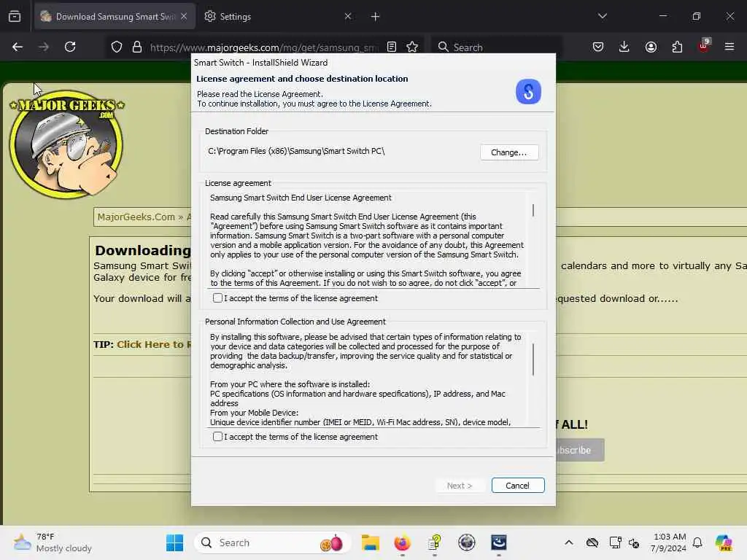Follow the MajorGeeks.Com breadcrumb link
The image size is (747, 560).
136,217
